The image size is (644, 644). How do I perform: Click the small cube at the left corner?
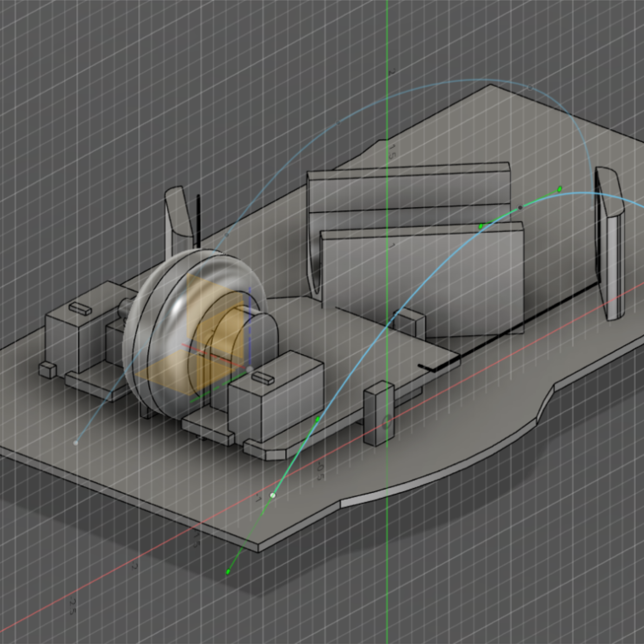[48, 370]
